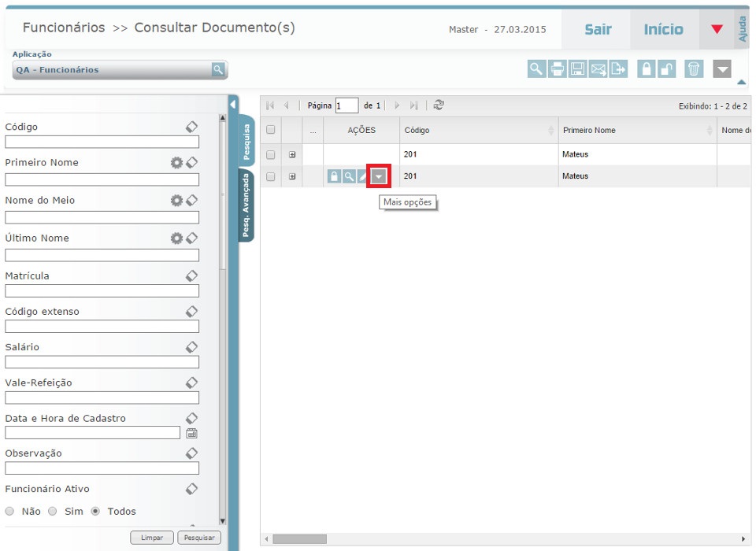
Task: Expand the first row with plus icon
Action: click(x=292, y=154)
